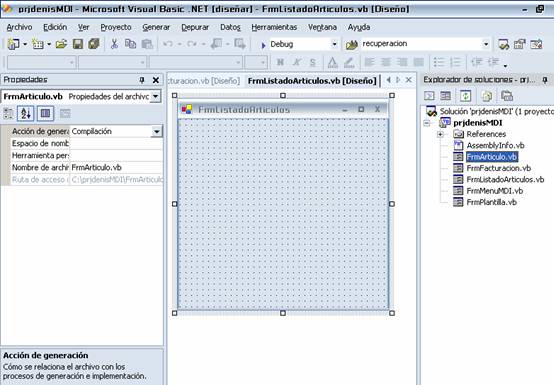Screen dimensions: 554x385
Task: Toggle Categorized view in Properties panel
Action: [x=8, y=113]
